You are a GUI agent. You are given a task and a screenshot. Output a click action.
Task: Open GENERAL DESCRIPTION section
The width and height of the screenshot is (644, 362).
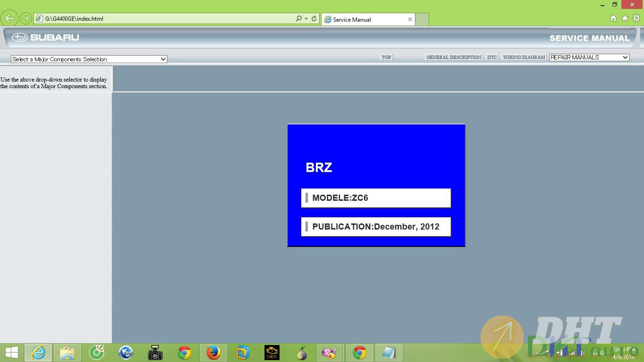454,57
